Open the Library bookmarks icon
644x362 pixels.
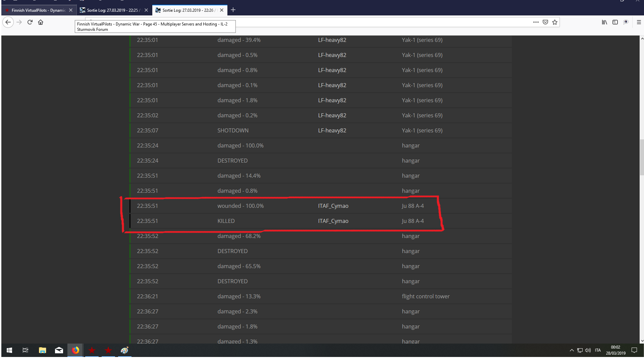(604, 22)
